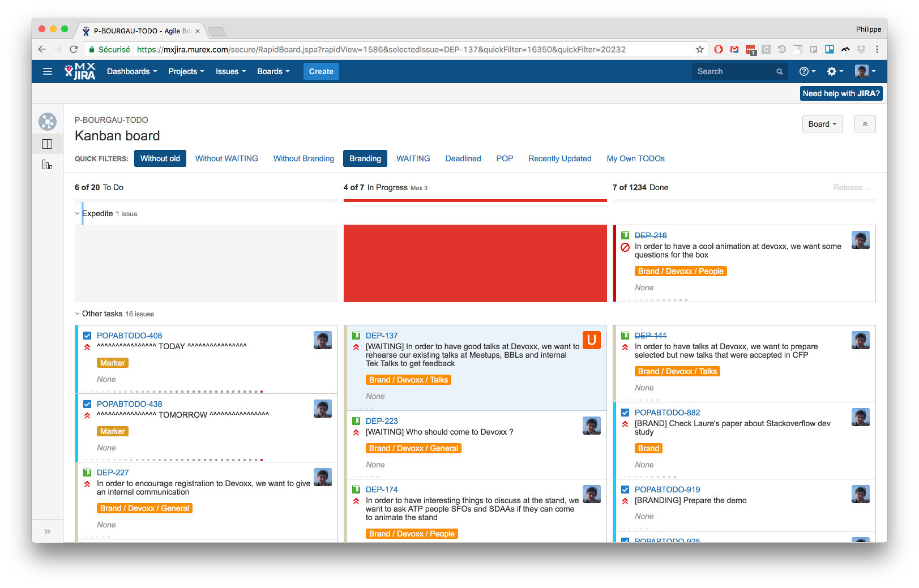The width and height of the screenshot is (919, 588).
Task: Enable the 'Without WAITING' quick filter
Action: pos(226,158)
